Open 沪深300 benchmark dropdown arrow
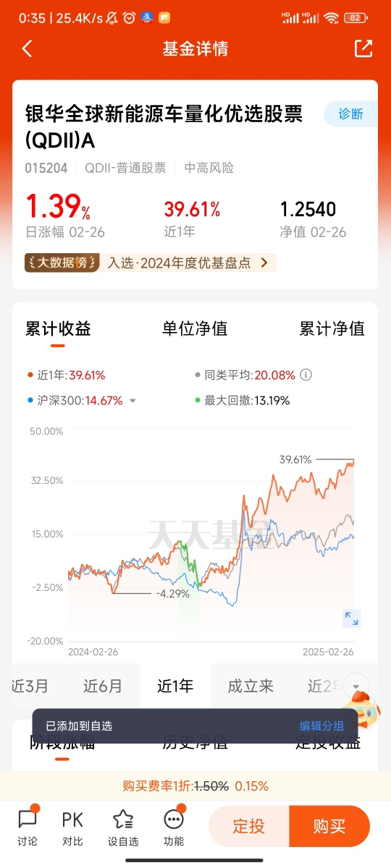The width and height of the screenshot is (391, 868). coord(133,401)
